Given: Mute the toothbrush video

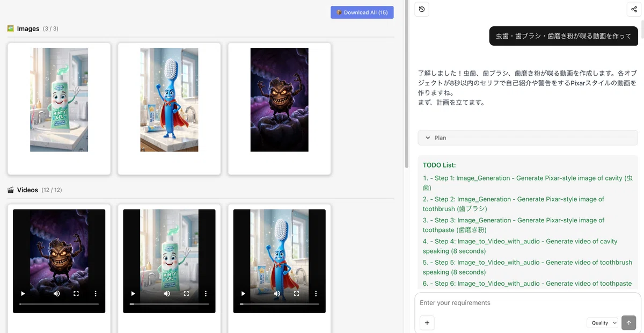Looking at the screenshot, I should click(277, 294).
